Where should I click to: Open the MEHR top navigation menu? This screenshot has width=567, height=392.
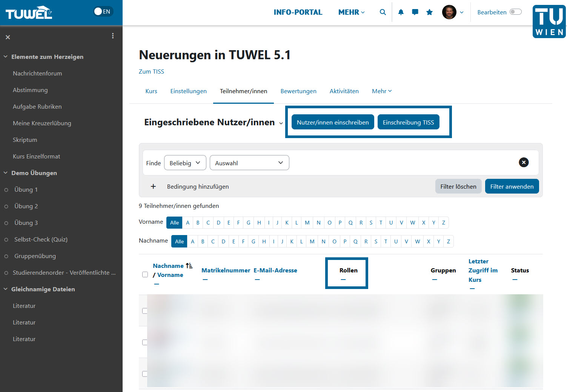pyautogui.click(x=351, y=12)
